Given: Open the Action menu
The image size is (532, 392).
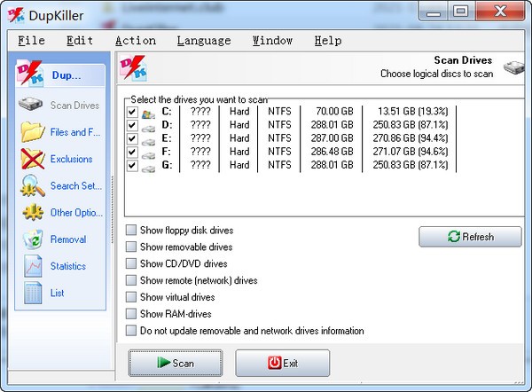Looking at the screenshot, I should 135,41.
